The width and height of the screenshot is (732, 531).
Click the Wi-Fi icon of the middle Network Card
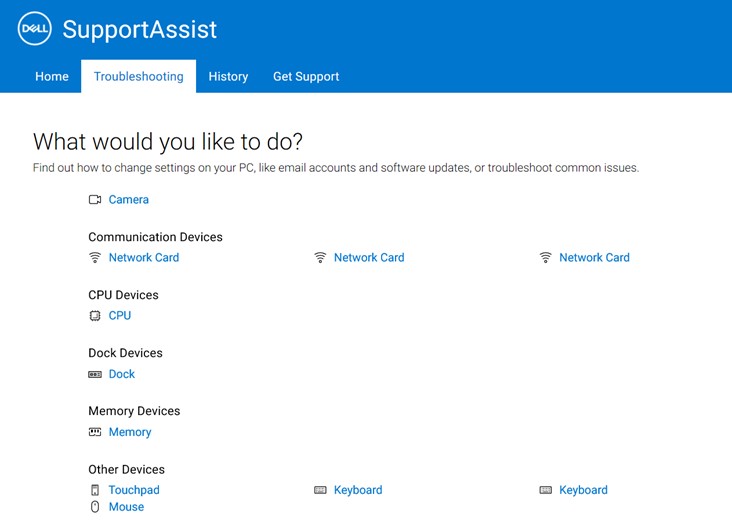point(320,258)
